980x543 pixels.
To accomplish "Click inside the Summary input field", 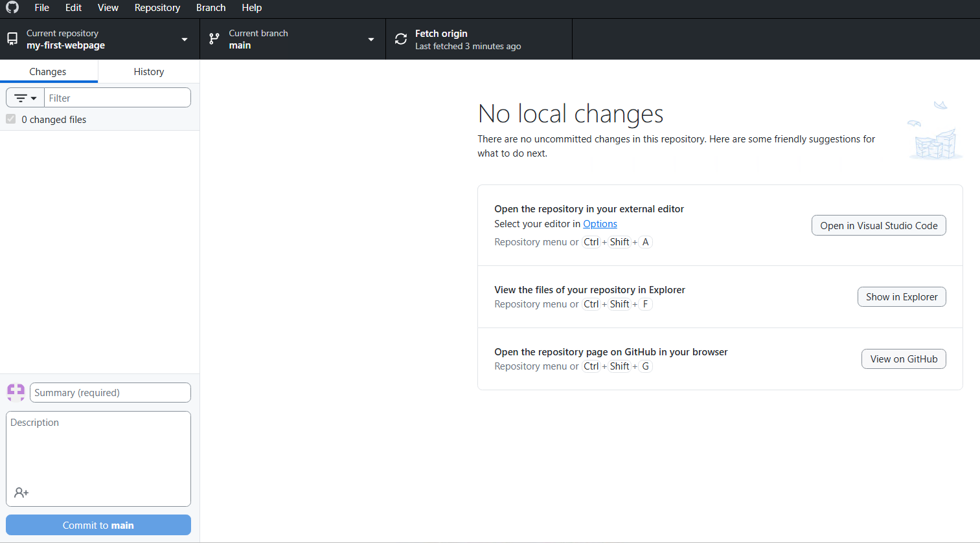I will [110, 392].
